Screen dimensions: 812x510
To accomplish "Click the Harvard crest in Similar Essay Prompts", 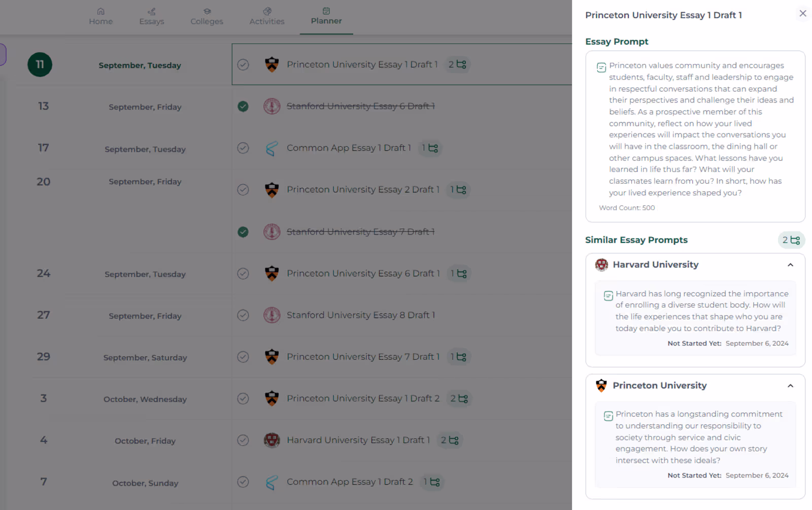I will (x=601, y=264).
